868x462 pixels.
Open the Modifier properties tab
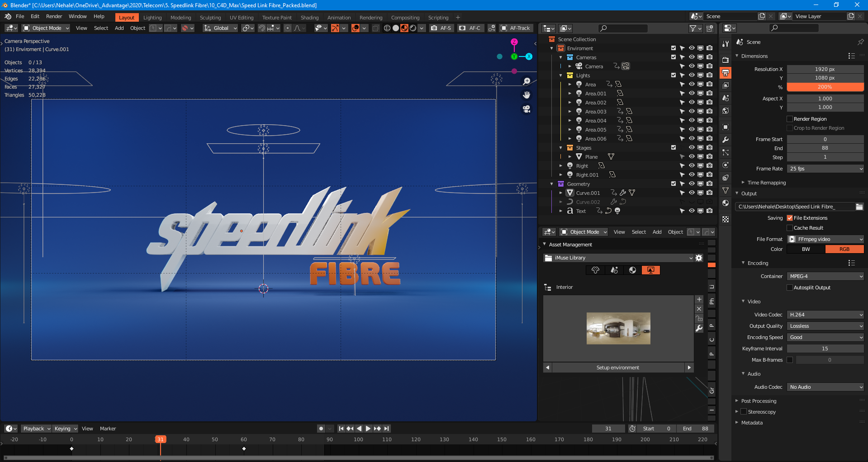click(726, 140)
